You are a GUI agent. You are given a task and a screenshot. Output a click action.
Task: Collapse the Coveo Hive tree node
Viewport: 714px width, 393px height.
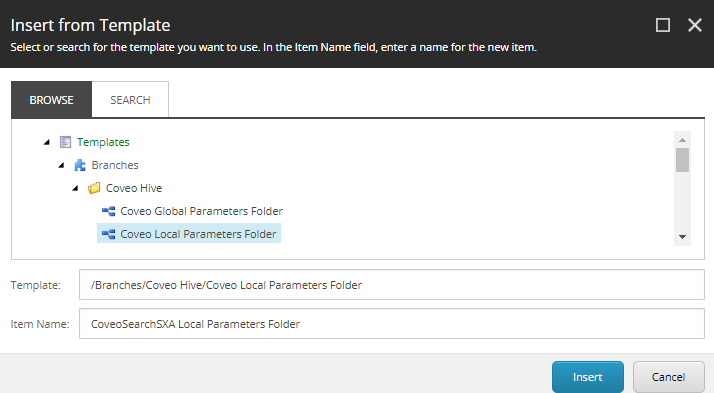point(76,188)
